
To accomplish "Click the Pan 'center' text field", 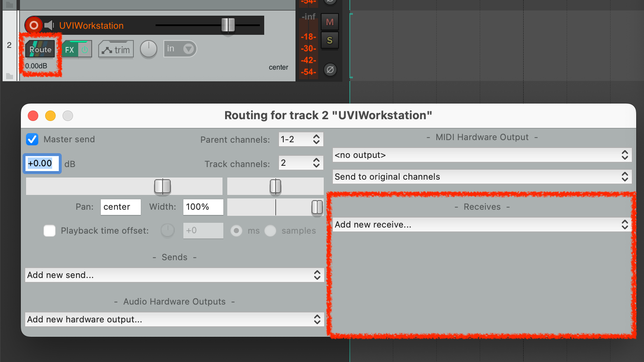I will [x=121, y=207].
